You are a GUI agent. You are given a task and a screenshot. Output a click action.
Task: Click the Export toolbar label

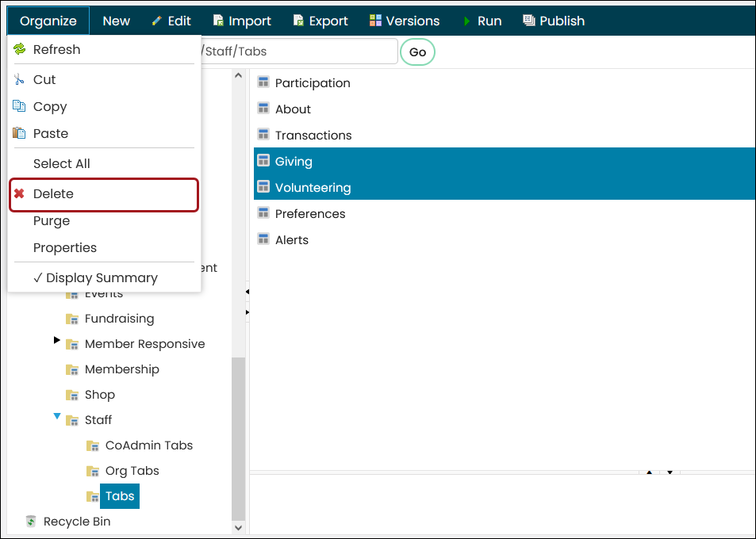tap(328, 21)
